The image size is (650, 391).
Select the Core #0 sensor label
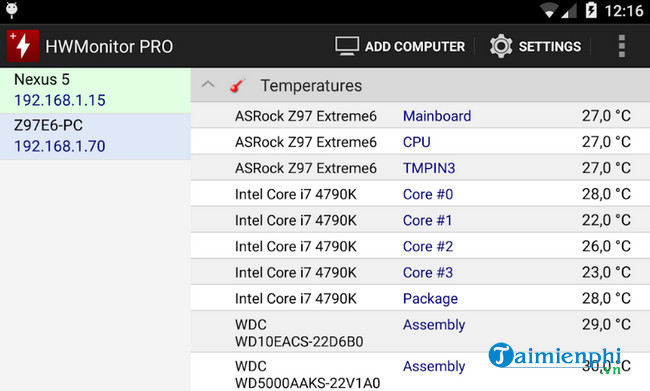[x=428, y=194]
